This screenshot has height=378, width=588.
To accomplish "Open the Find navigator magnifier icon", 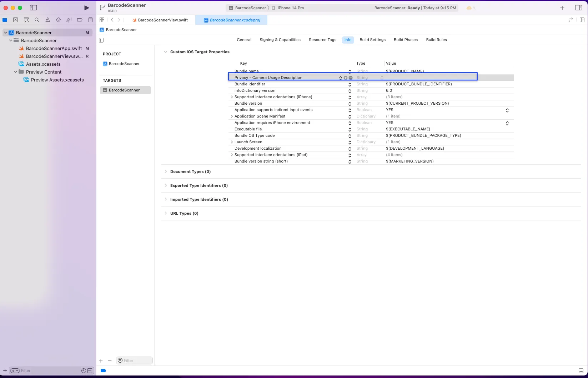I will [x=37, y=20].
